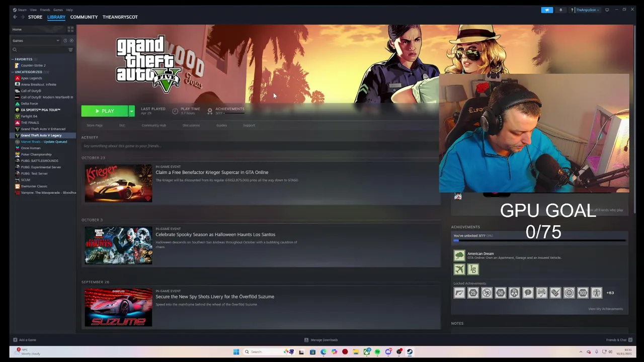Show the +63 more locked achievements
The height and width of the screenshot is (362, 644).
tap(610, 293)
